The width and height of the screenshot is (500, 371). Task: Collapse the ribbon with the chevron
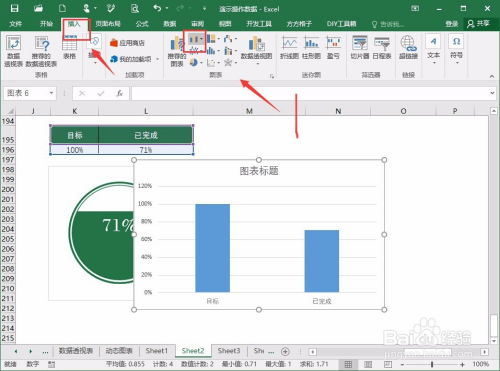[492, 76]
